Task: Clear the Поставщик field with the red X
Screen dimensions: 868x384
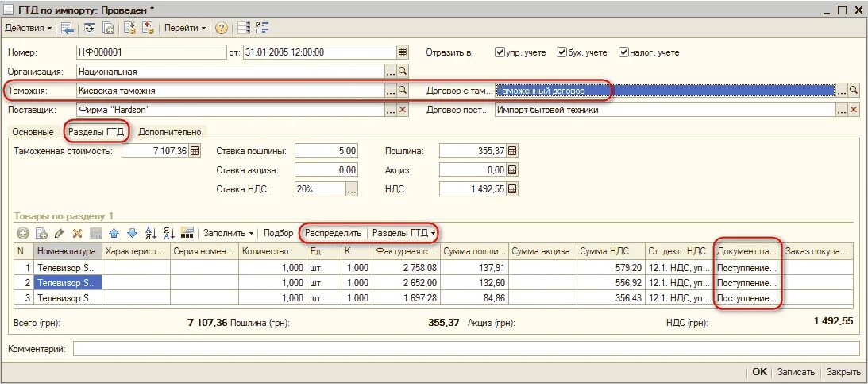Action: click(403, 110)
